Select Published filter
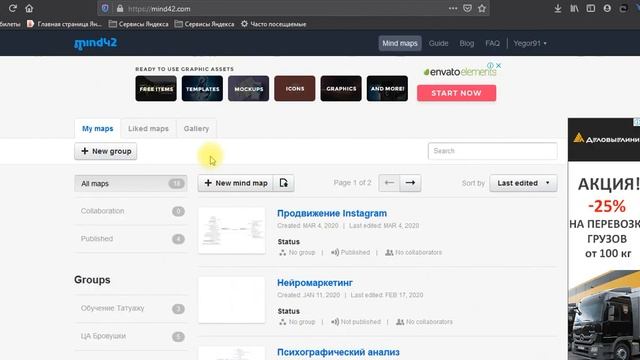The width and height of the screenshot is (640, 360). click(x=131, y=239)
